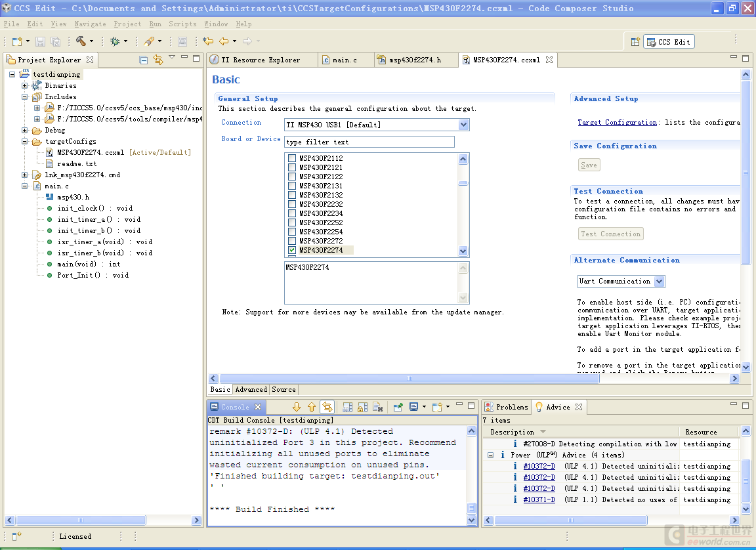Click the New wizard icon in the toolbar

point(17,41)
